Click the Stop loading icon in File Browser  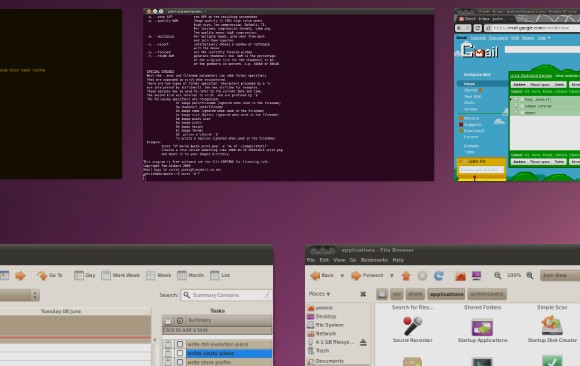422,275
